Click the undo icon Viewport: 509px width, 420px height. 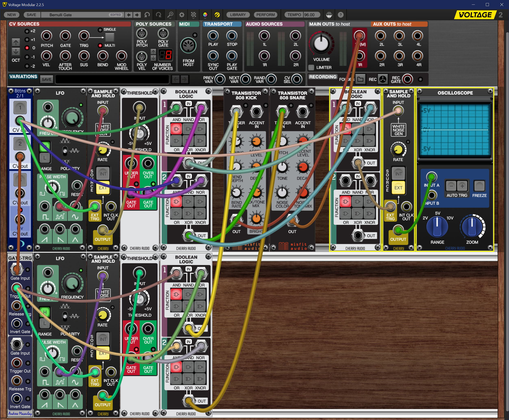pos(147,15)
